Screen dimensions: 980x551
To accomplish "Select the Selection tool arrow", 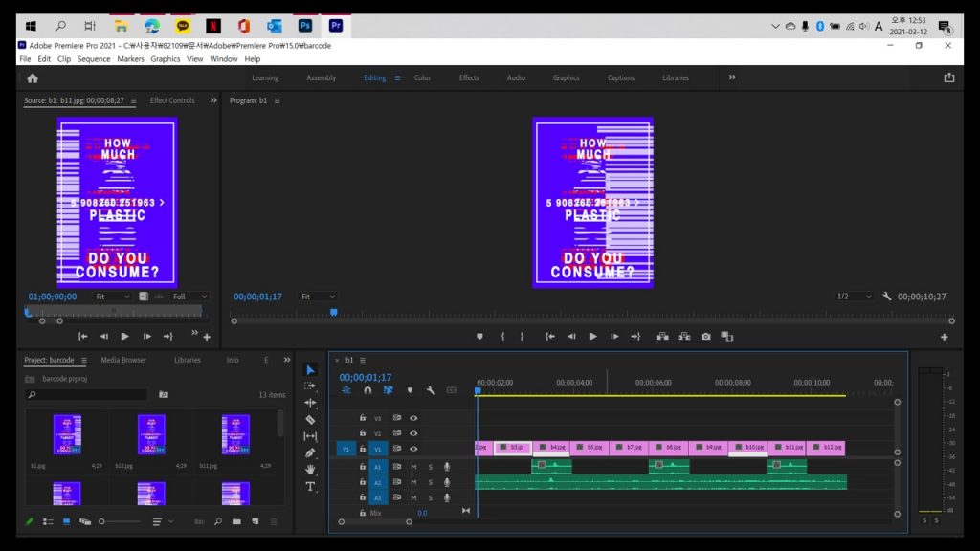I will click(x=310, y=370).
